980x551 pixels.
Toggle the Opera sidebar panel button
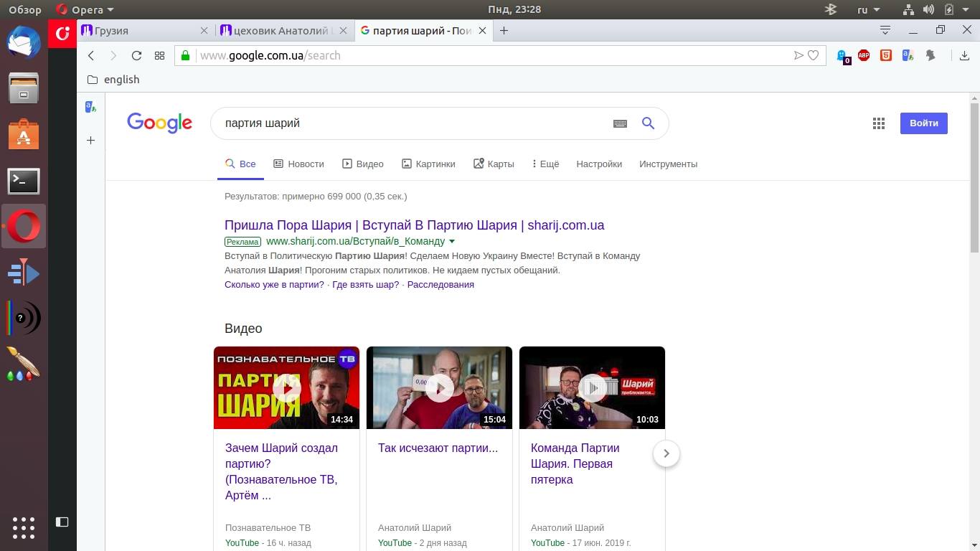pyautogui.click(x=62, y=522)
